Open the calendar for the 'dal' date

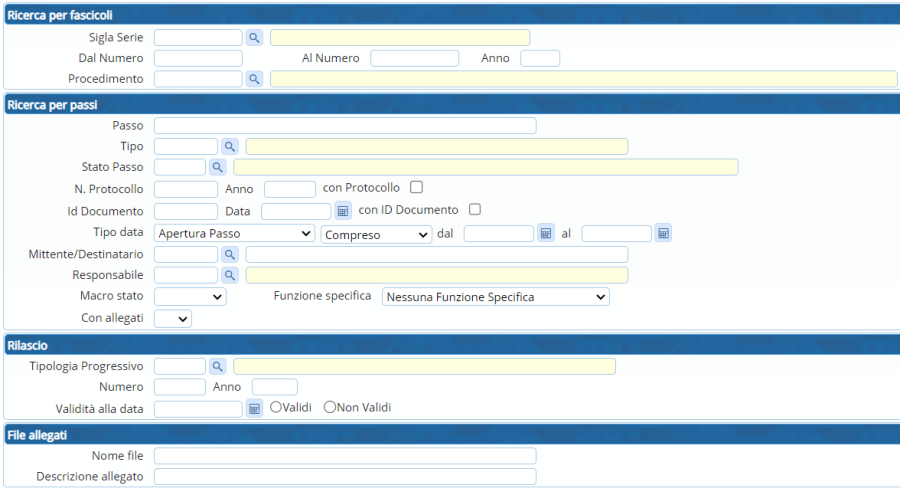click(546, 233)
